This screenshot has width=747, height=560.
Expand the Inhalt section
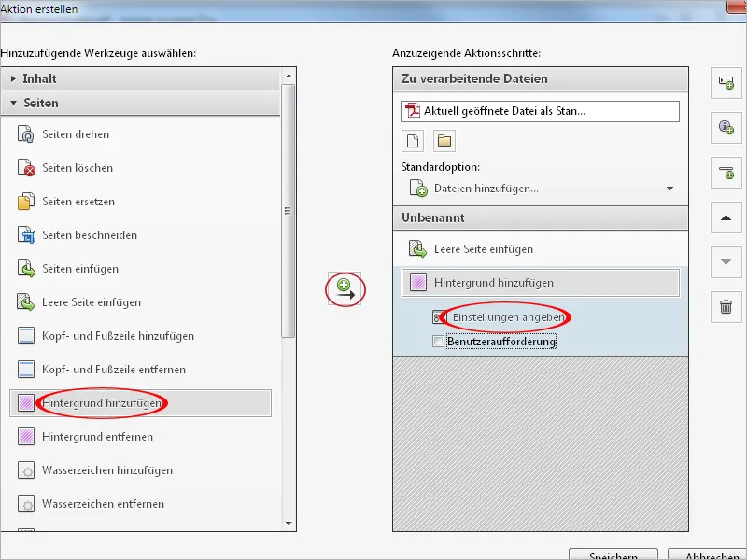[x=13, y=78]
